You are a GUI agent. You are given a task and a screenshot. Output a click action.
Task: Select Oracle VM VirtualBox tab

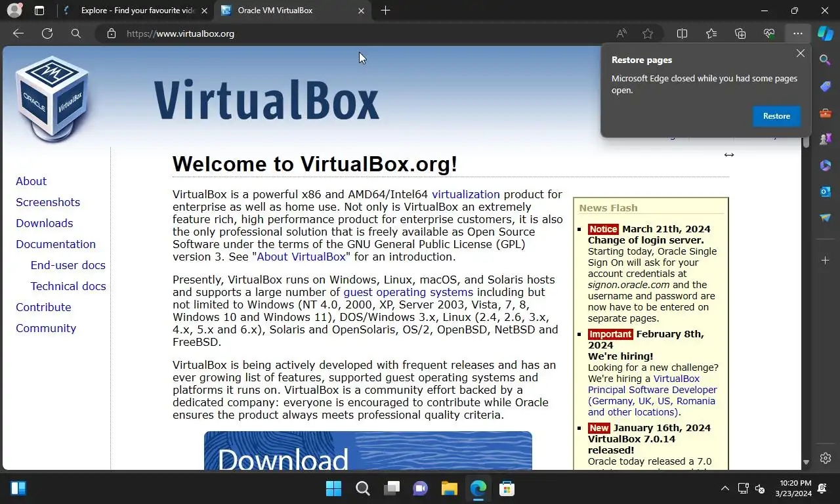293,10
